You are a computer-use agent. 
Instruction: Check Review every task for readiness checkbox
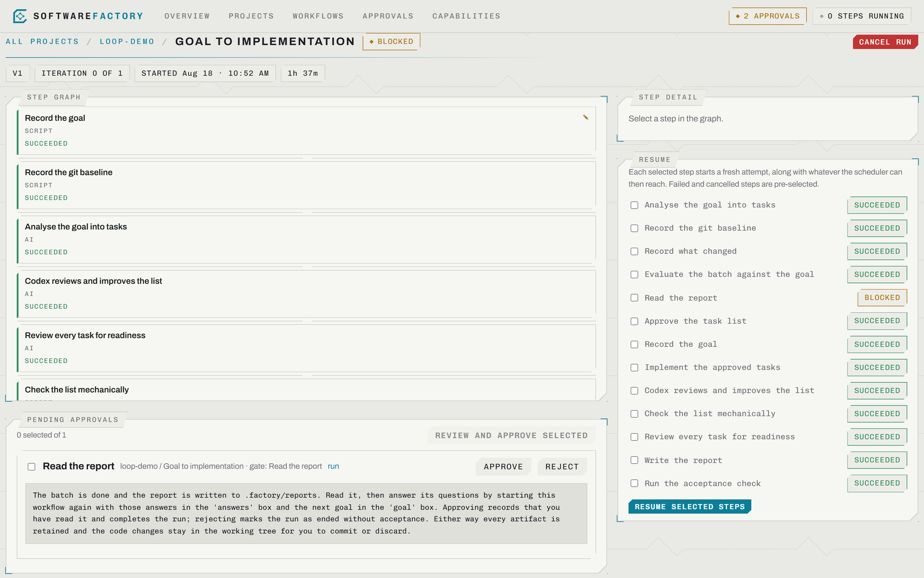[x=634, y=437]
